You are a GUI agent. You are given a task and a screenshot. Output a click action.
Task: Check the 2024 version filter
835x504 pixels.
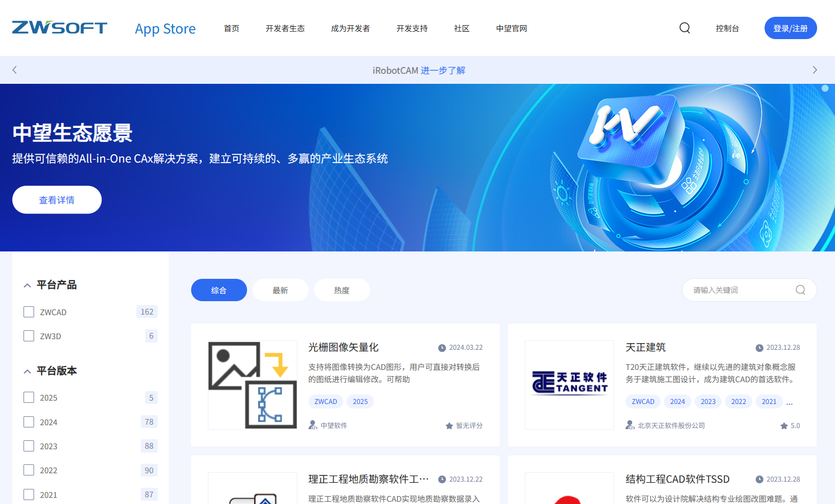pyautogui.click(x=29, y=422)
